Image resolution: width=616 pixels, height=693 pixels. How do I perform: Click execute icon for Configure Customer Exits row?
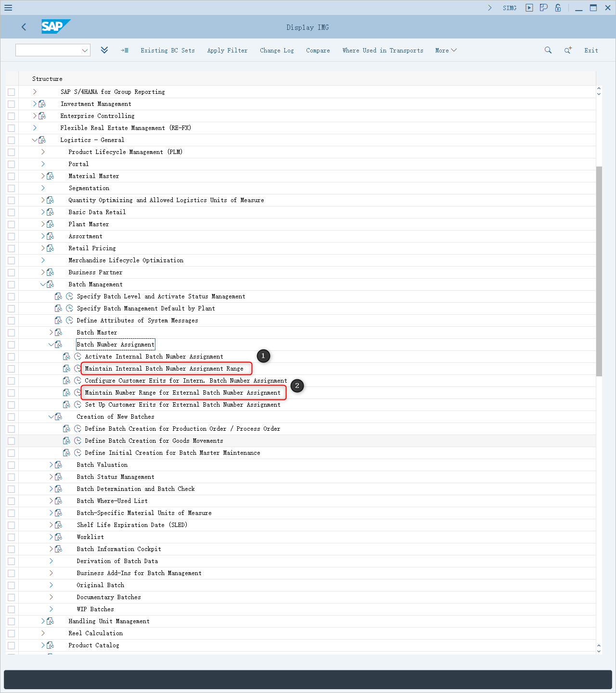77,381
